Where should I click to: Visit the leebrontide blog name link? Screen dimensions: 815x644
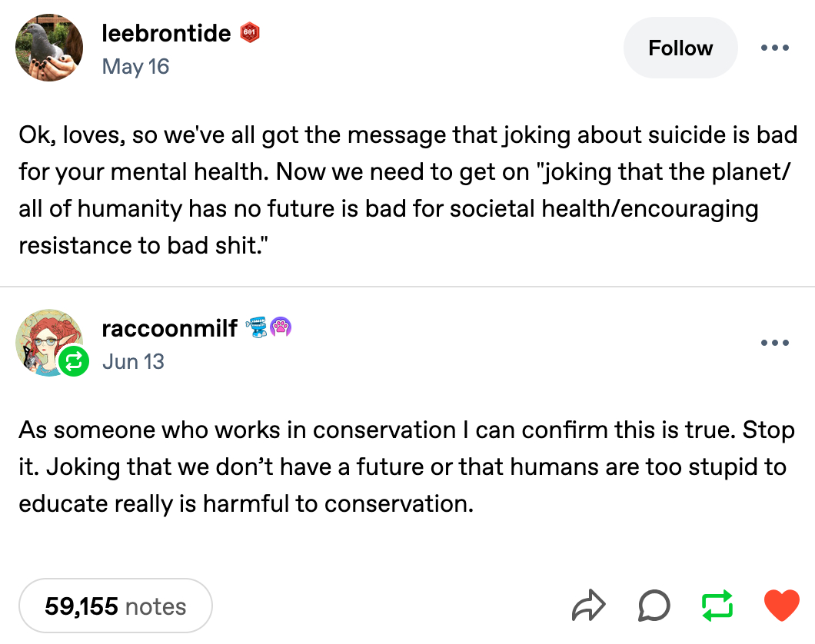(166, 34)
